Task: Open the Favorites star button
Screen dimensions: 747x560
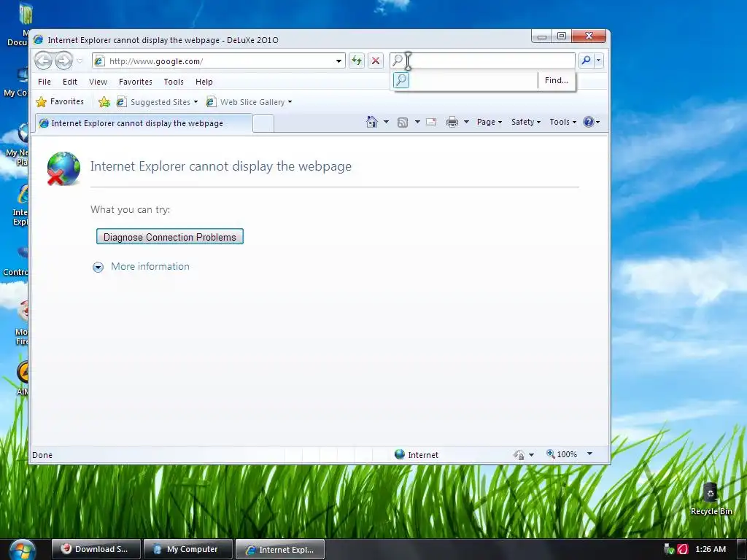Action: click(60, 101)
